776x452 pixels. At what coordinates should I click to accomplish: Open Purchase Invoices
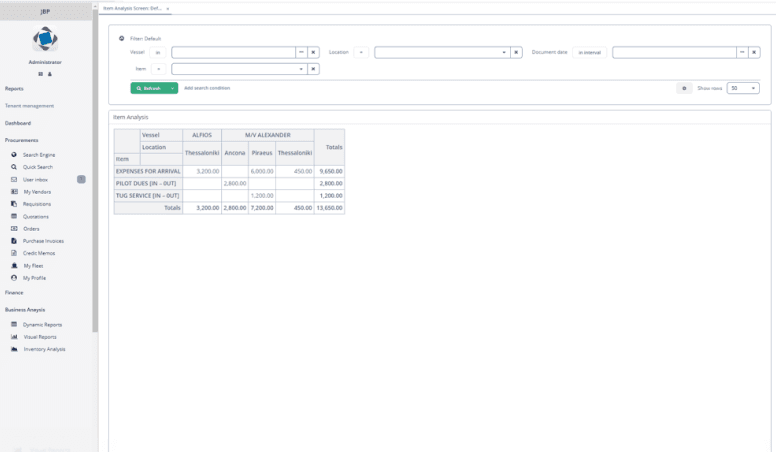point(43,241)
